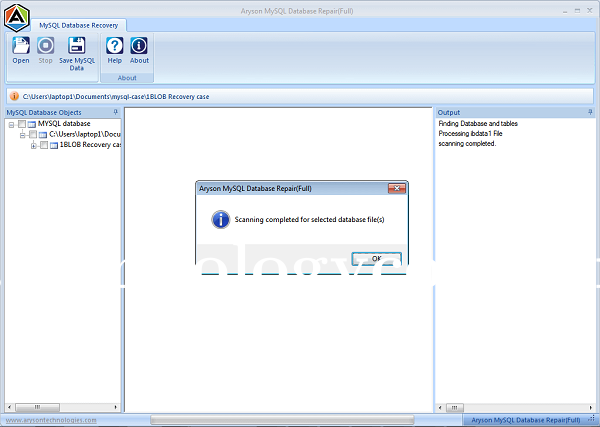Click 'Finding Database and tables' output line
600x427 pixels.
tap(478, 124)
